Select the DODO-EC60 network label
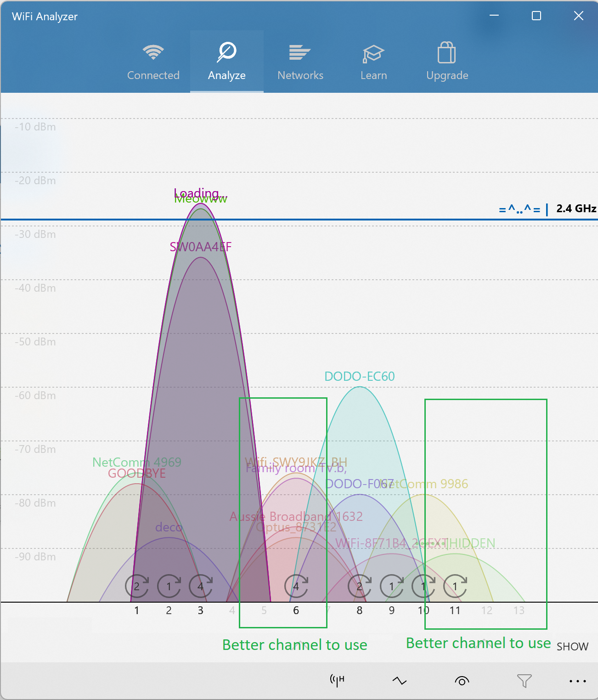Screen dimensions: 598x700 (x=360, y=376)
